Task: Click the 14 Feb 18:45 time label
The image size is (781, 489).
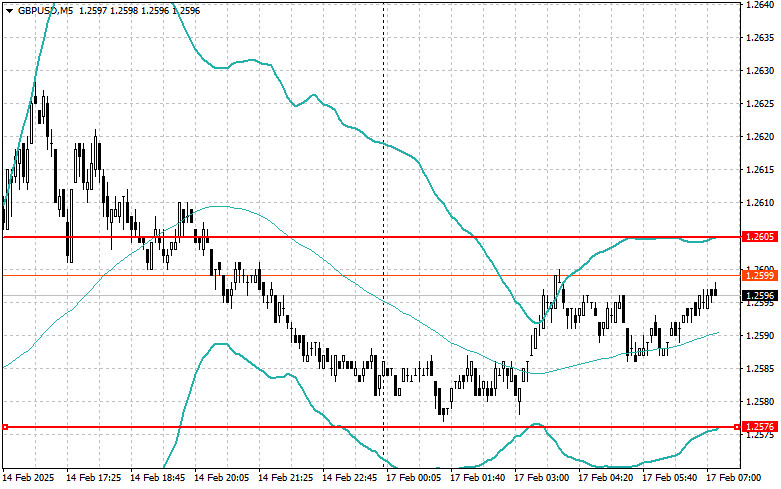Action: click(x=157, y=478)
